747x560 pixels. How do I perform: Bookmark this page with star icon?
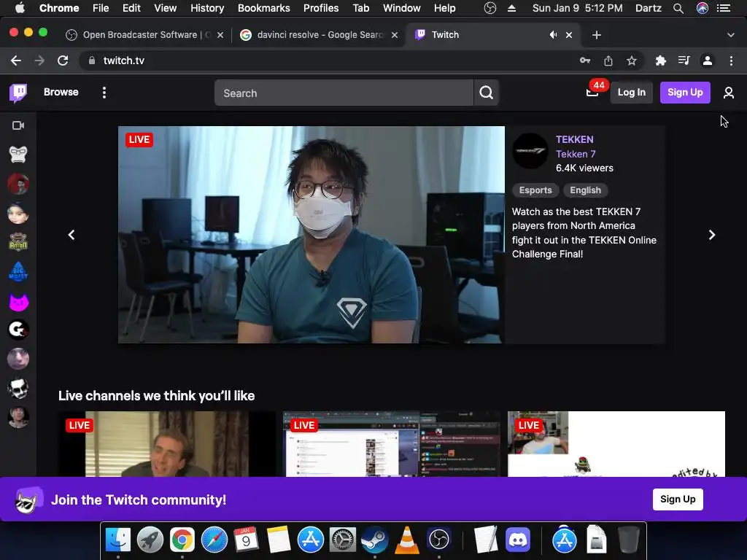[631, 61]
